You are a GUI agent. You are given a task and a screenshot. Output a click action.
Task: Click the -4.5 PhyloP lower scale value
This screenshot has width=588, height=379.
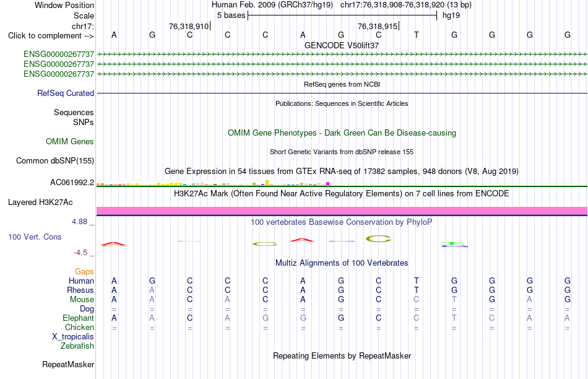coord(80,253)
